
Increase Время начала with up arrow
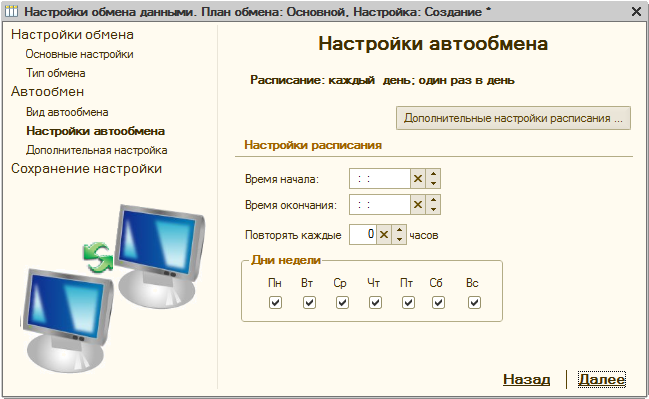[433, 174]
